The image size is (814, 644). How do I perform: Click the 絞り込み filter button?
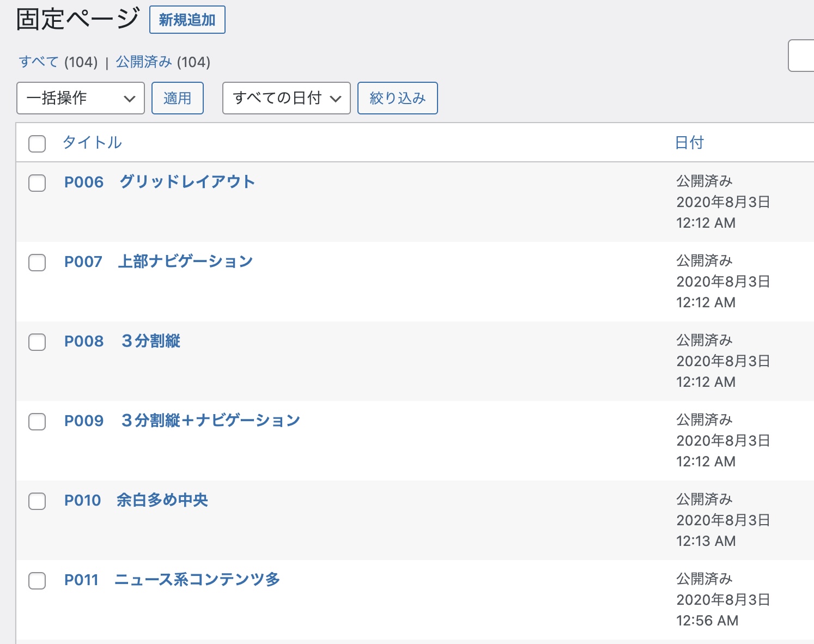(397, 98)
